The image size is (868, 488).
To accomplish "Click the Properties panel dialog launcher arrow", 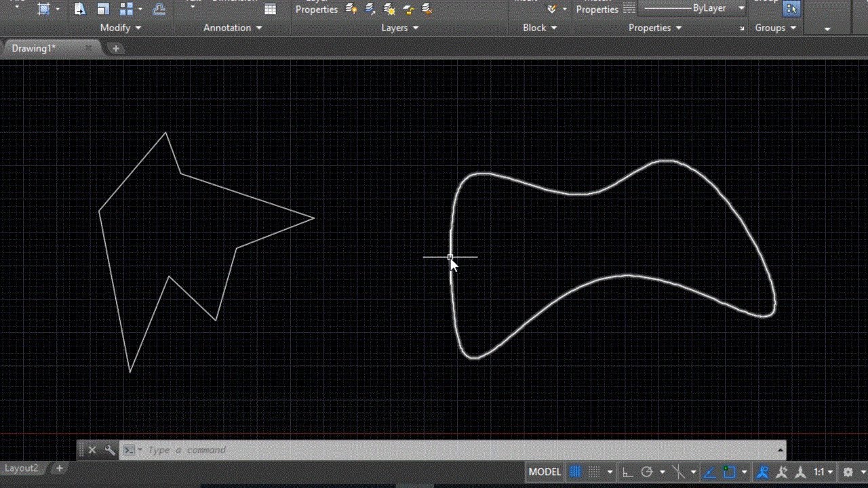I will point(741,28).
